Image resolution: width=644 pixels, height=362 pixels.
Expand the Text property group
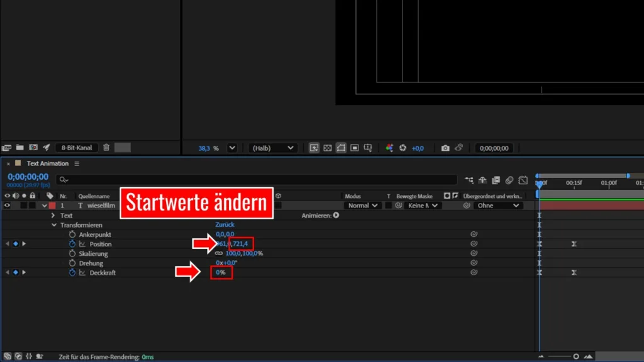pyautogui.click(x=53, y=216)
